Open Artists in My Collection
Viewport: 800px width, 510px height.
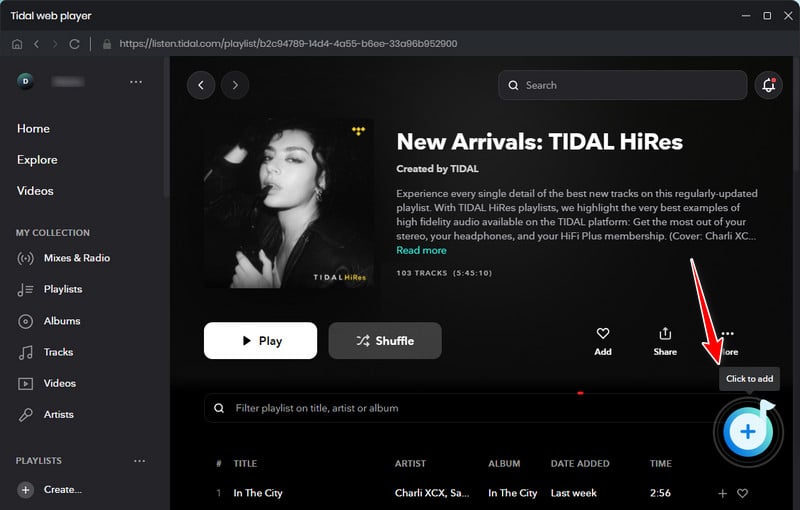pyautogui.click(x=46, y=415)
